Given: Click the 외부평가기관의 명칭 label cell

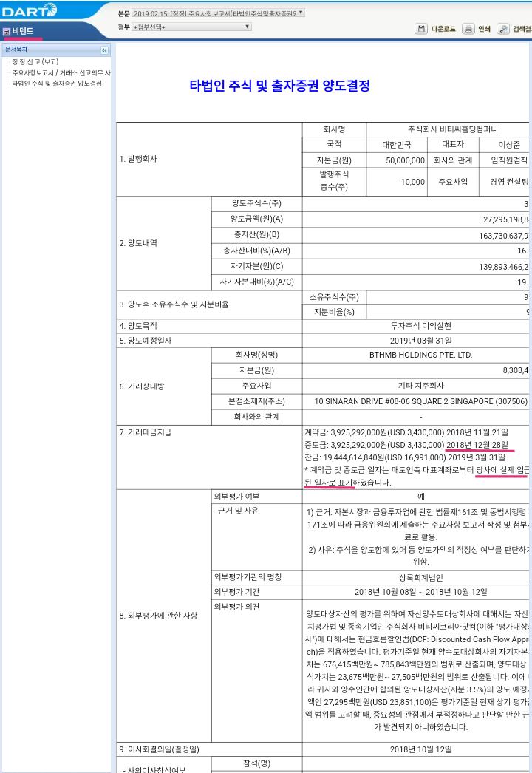Looking at the screenshot, I should (257, 577).
